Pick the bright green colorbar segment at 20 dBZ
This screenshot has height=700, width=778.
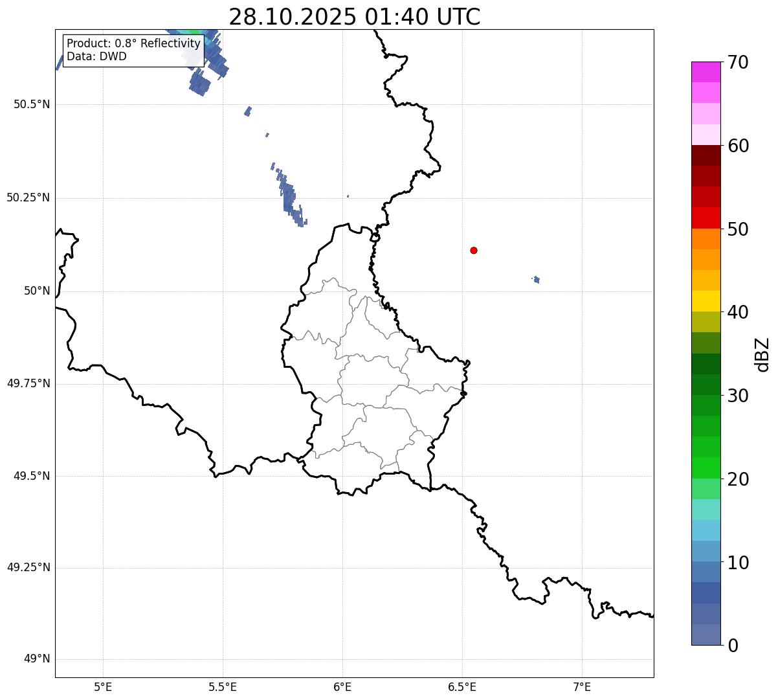706,468
